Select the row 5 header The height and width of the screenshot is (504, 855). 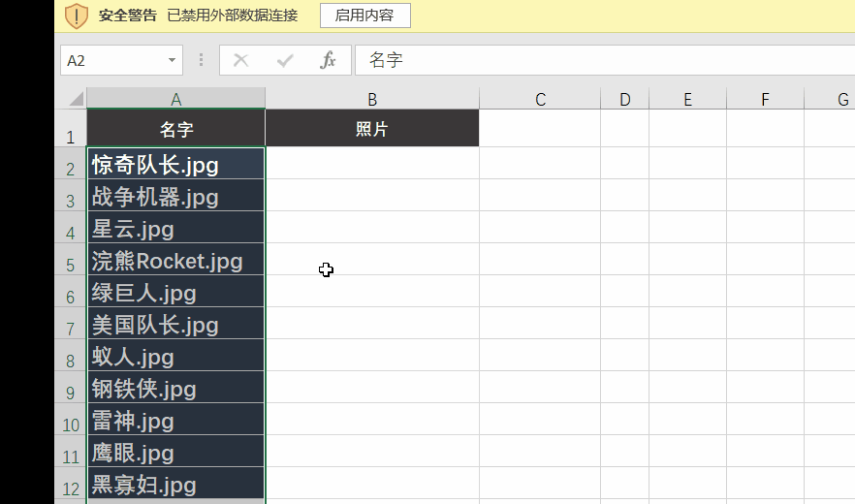[x=71, y=259]
